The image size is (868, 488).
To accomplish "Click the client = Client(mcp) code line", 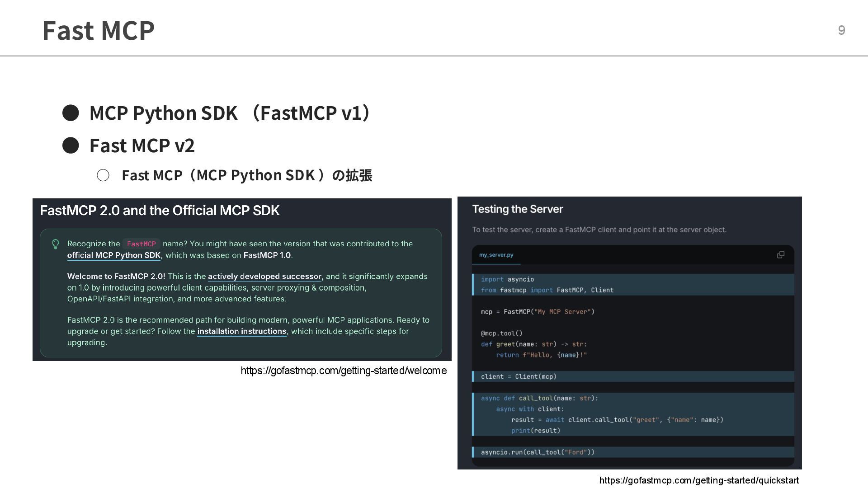I will [x=519, y=376].
